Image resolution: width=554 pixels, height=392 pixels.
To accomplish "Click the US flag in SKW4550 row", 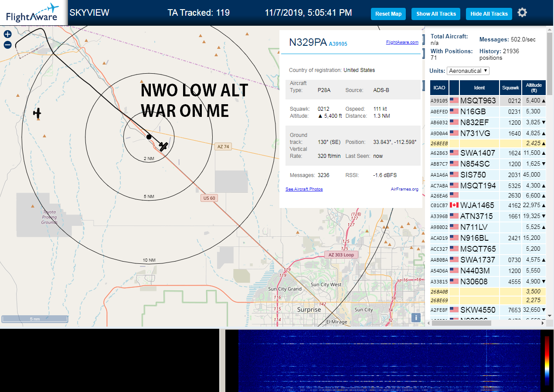I will [x=454, y=310].
